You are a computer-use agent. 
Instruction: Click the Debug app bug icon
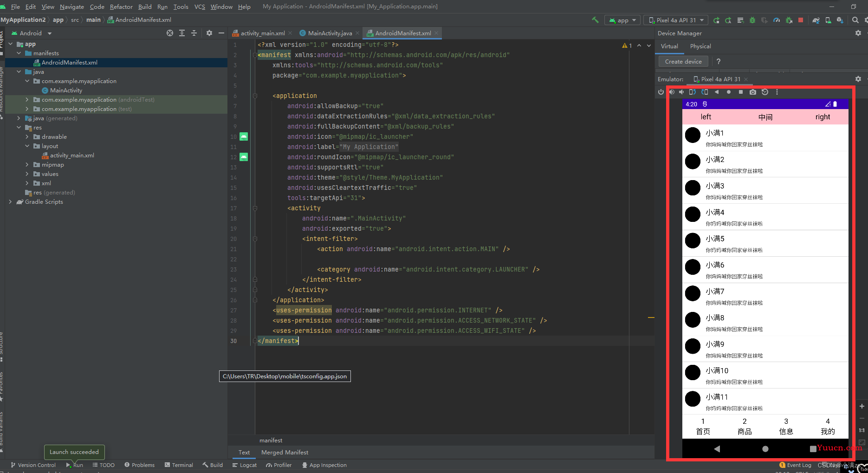point(752,20)
